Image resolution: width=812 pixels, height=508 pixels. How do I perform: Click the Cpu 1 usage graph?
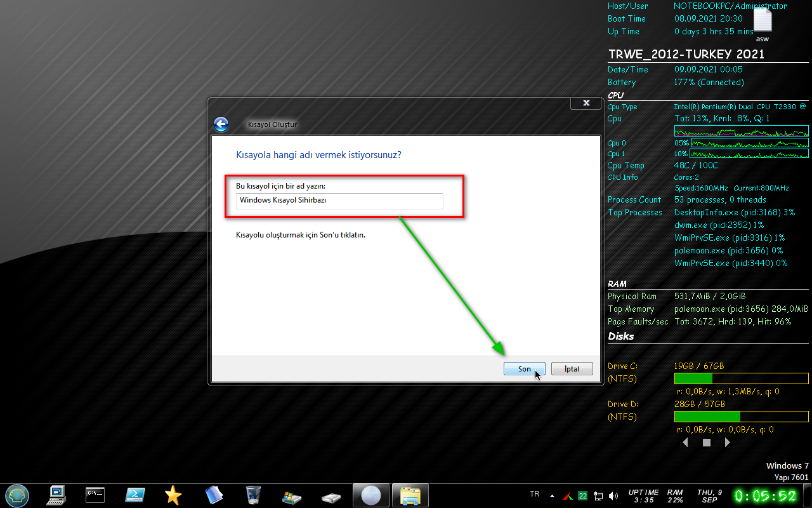point(750,154)
